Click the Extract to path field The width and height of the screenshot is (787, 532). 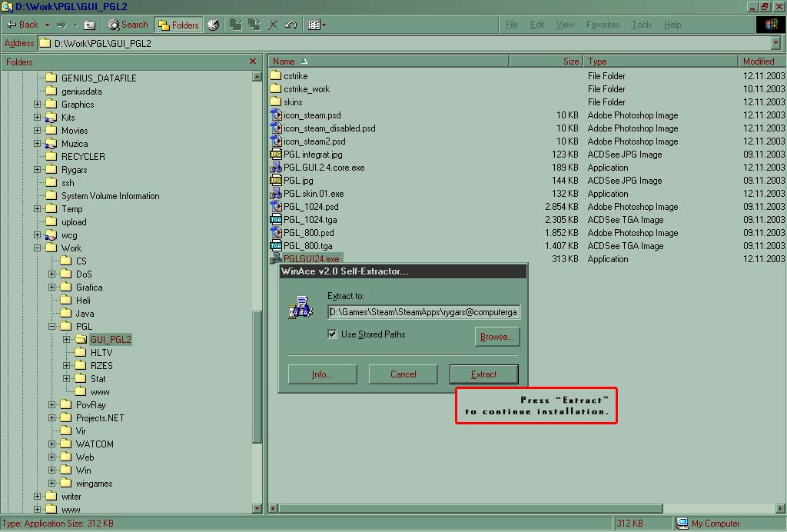pyautogui.click(x=423, y=312)
